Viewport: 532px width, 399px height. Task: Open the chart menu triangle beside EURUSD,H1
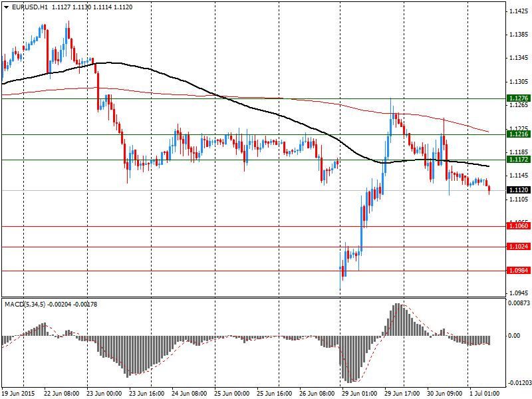coord(7,7)
